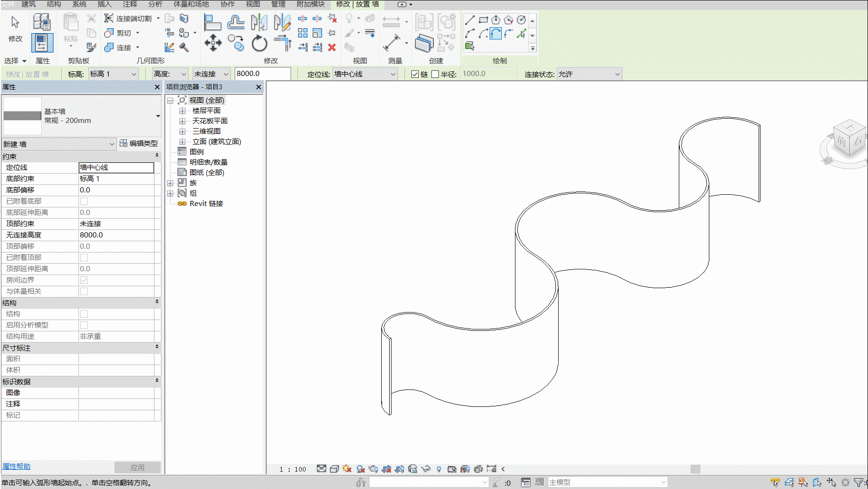Open the 连接状态 dropdown
Image resolution: width=868 pixels, height=489 pixels.
click(x=589, y=74)
